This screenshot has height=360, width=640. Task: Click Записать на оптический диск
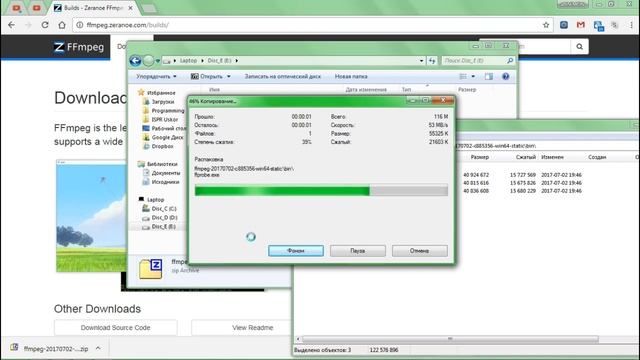pos(282,76)
